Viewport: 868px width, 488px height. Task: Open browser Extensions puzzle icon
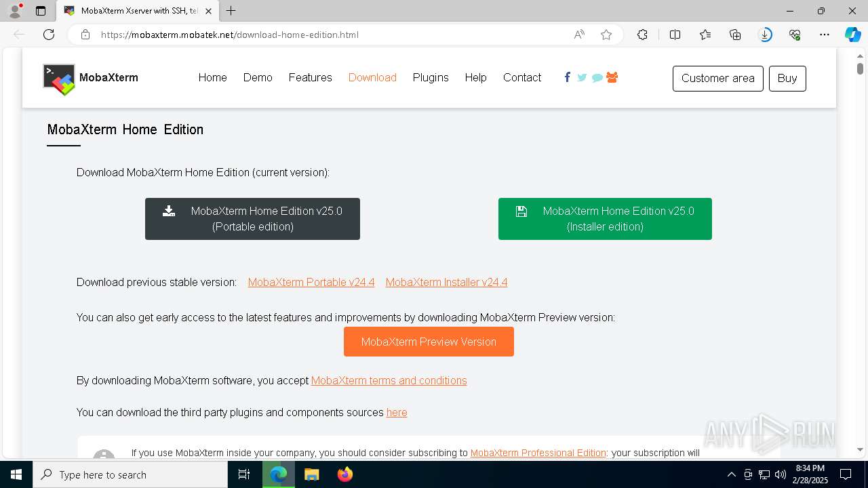(x=642, y=35)
